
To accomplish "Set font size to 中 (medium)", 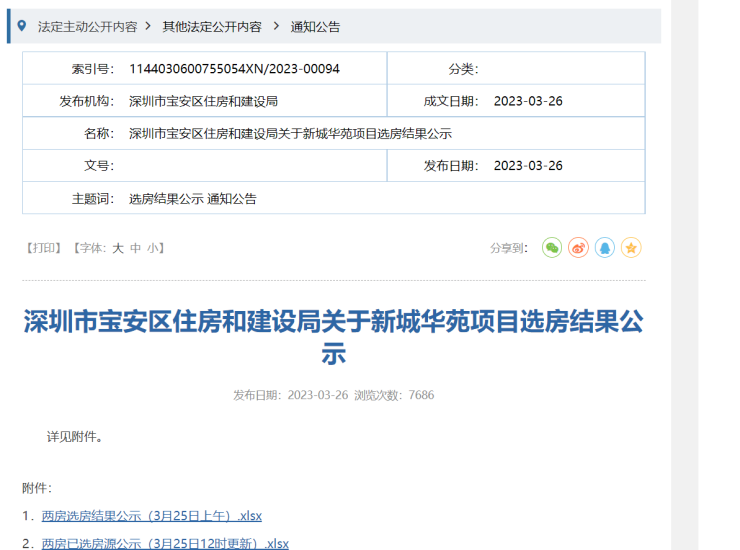I will tap(135, 248).
